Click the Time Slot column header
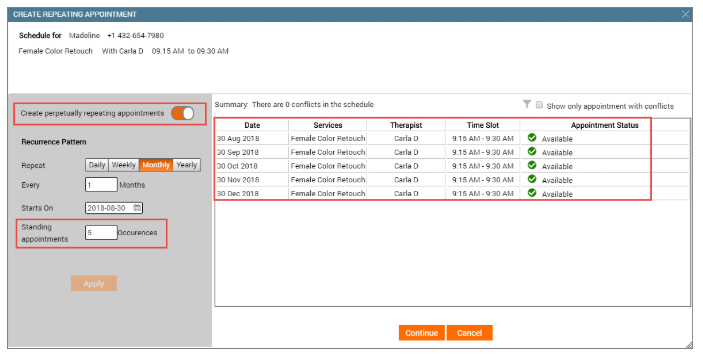The image size is (703, 360). [x=483, y=125]
